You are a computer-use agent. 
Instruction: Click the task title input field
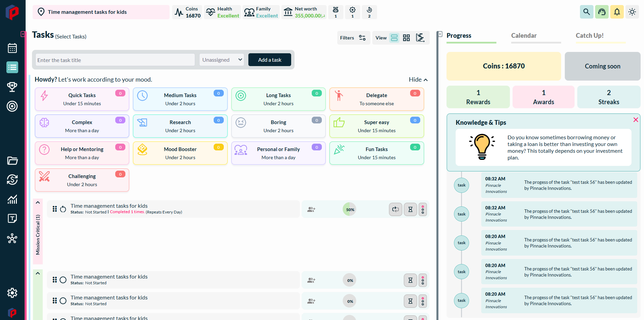(x=115, y=60)
